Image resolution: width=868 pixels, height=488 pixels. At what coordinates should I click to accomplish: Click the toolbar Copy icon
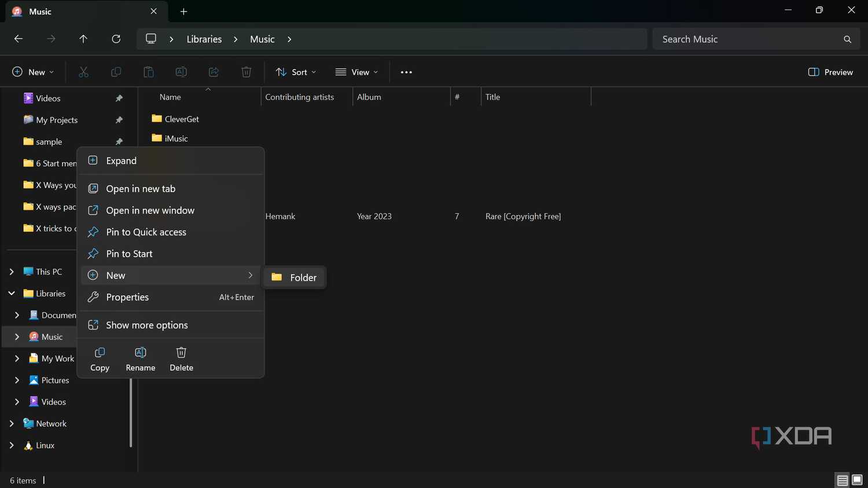tap(116, 72)
